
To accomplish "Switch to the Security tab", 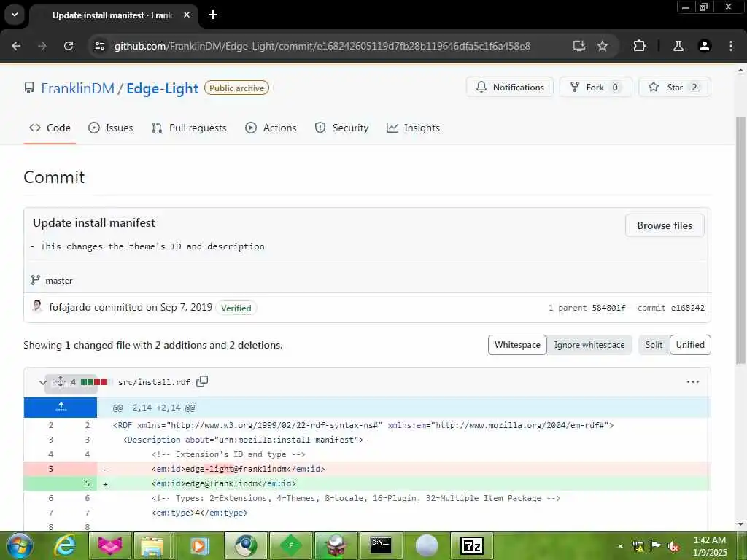I will [341, 128].
